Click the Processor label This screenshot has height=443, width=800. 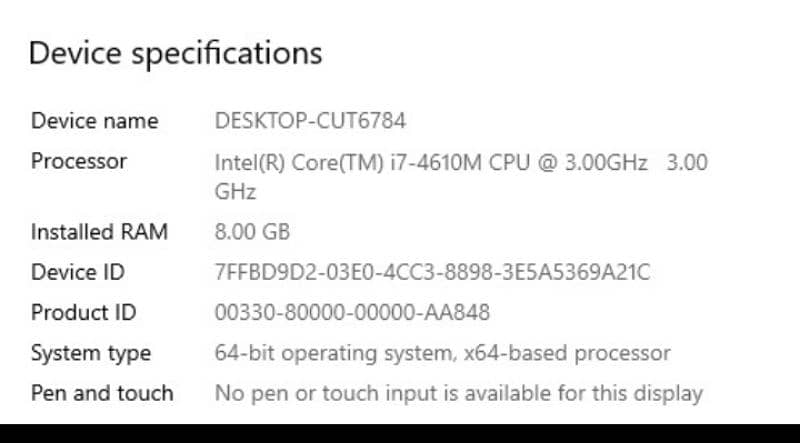point(79,161)
